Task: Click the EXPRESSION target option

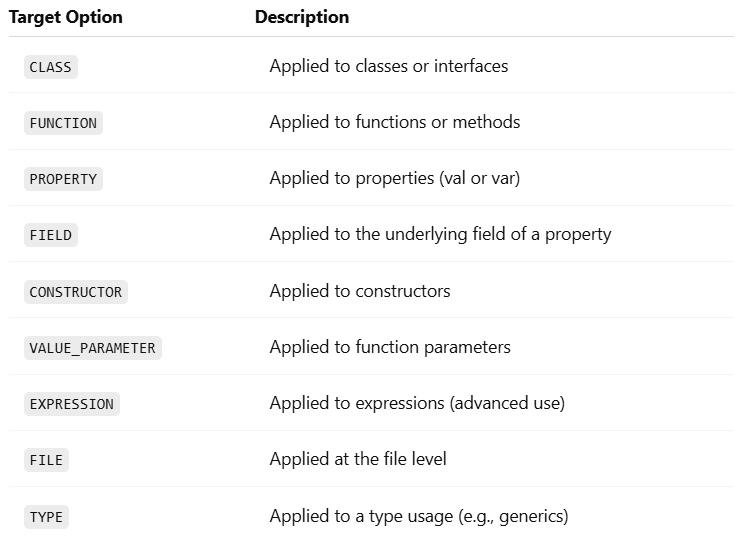Action: pyautogui.click(x=72, y=404)
